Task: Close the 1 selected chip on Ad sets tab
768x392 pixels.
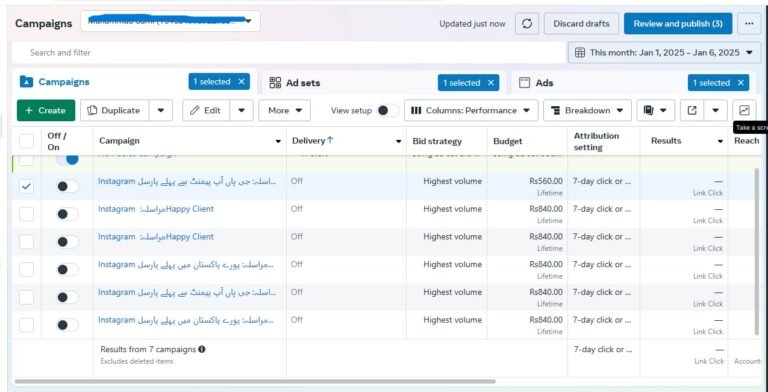Action: [491, 83]
